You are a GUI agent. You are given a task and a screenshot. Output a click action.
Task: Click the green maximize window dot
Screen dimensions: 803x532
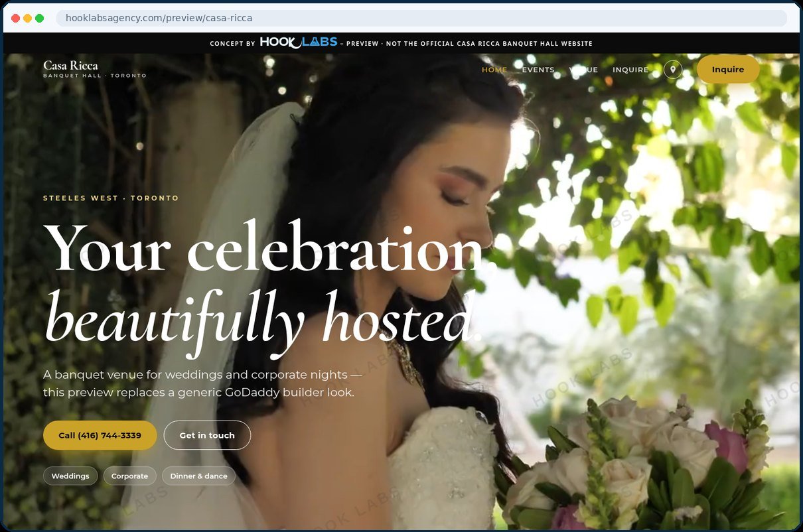pos(39,18)
